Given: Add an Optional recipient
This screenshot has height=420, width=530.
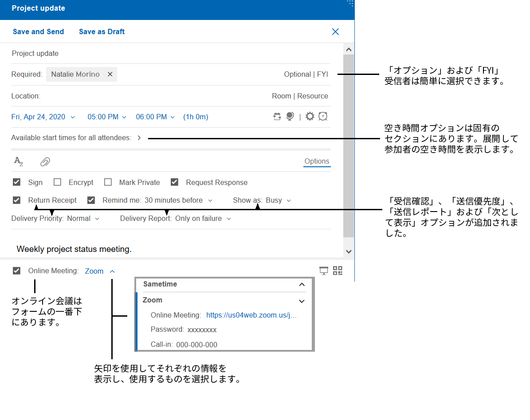Looking at the screenshot, I should coord(297,74).
